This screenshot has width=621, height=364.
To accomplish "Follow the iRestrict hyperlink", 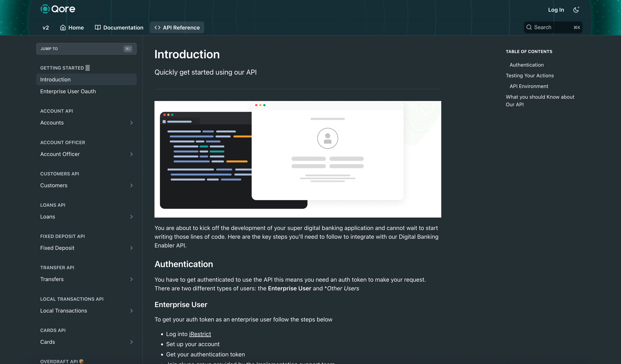I will pyautogui.click(x=200, y=334).
